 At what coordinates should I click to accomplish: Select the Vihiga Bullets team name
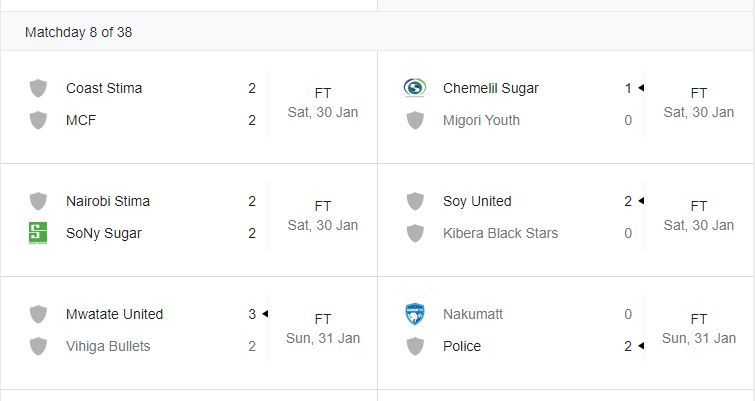[108, 346]
